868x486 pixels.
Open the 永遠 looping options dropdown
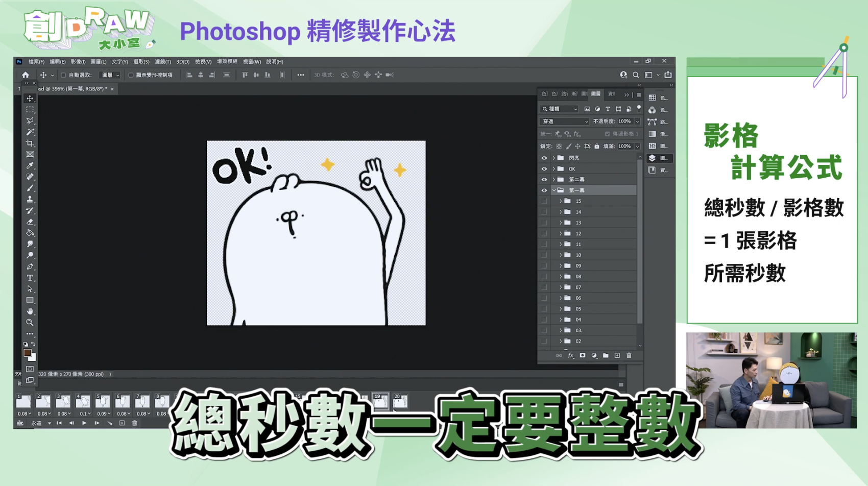[x=41, y=423]
